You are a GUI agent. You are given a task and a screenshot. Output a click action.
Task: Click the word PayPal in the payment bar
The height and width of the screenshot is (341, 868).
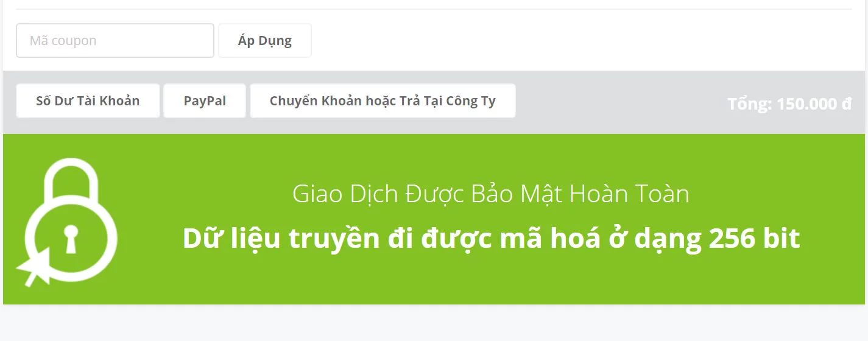[205, 101]
